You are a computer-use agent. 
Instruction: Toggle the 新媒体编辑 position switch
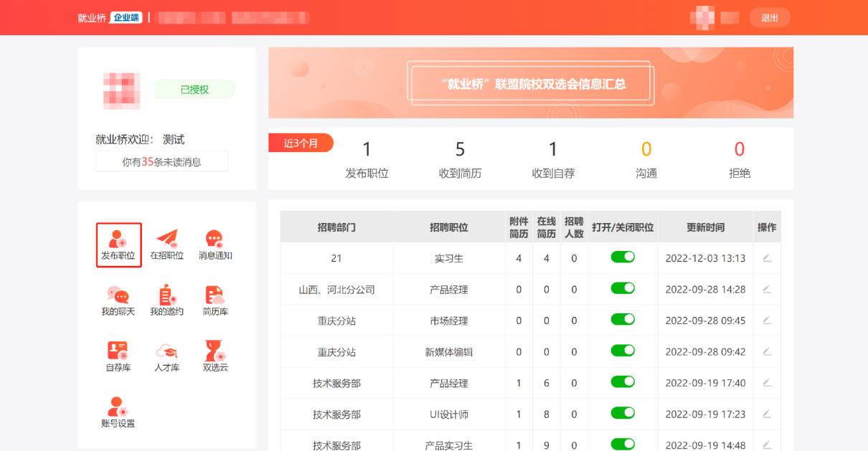click(623, 351)
